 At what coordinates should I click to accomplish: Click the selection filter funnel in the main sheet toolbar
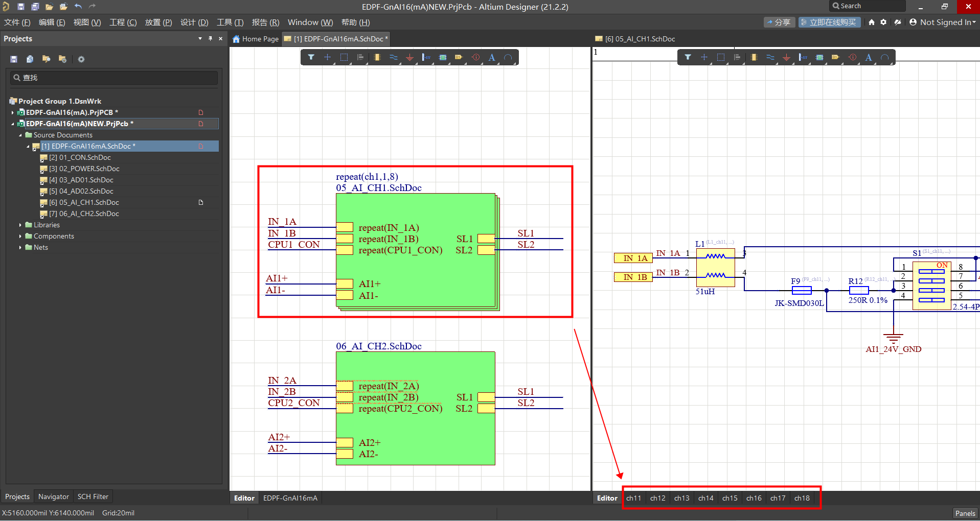pyautogui.click(x=311, y=57)
